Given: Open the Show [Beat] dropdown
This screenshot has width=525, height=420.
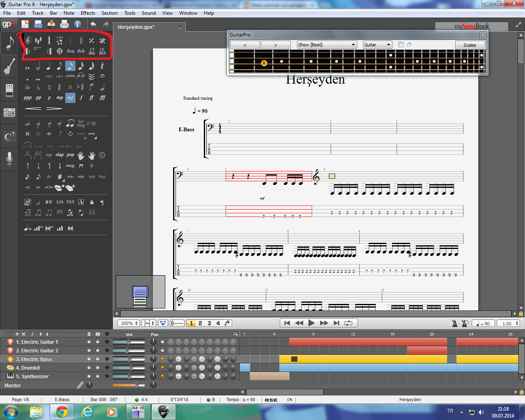Looking at the screenshot, I should tap(327, 45).
